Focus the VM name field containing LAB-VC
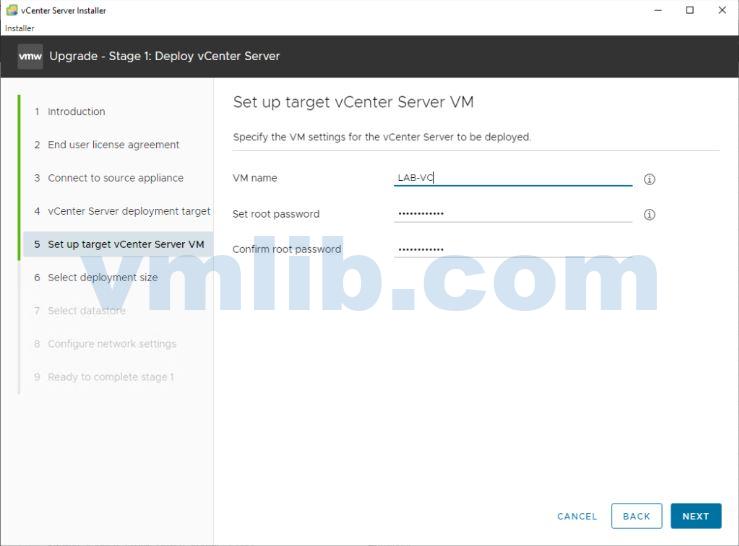 tap(513, 178)
